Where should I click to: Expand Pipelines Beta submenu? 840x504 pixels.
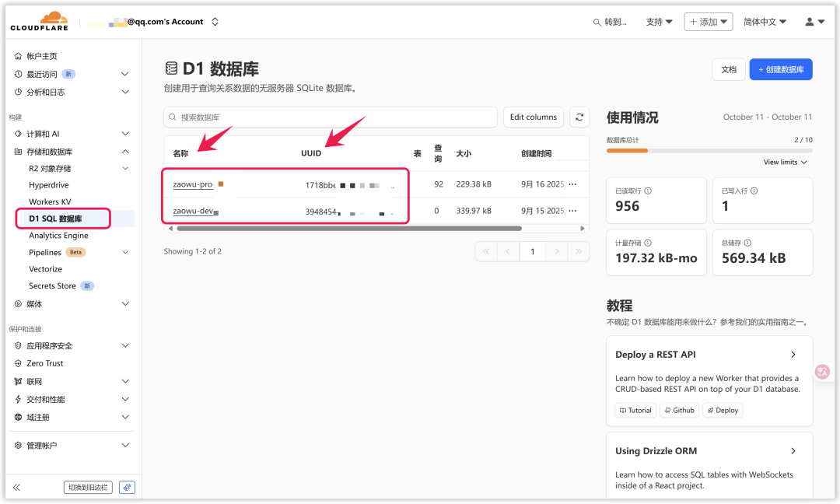point(124,252)
